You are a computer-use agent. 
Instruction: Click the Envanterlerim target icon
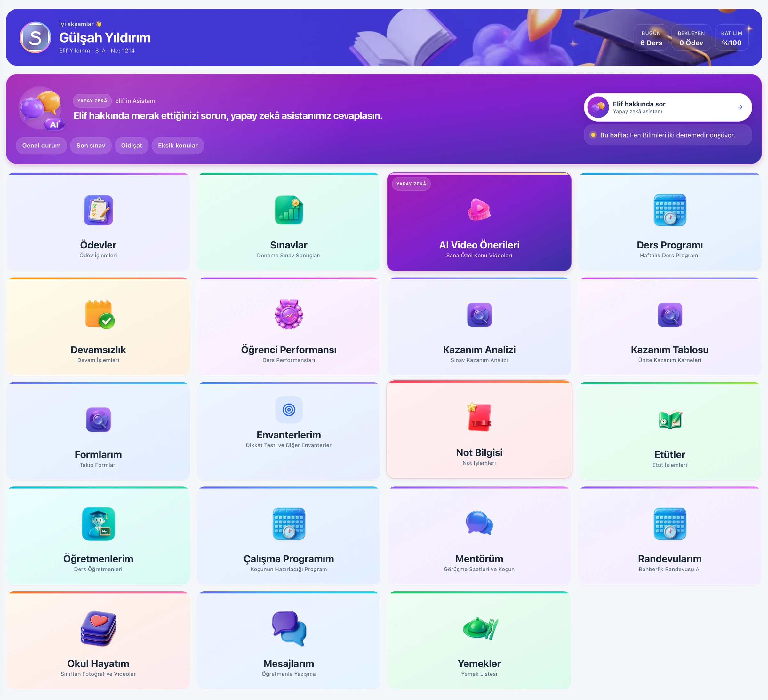(x=289, y=410)
